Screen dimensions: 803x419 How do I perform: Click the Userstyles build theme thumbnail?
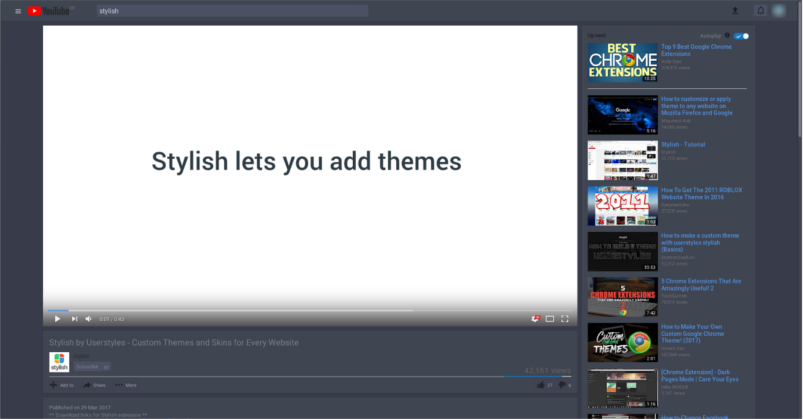[622, 252]
